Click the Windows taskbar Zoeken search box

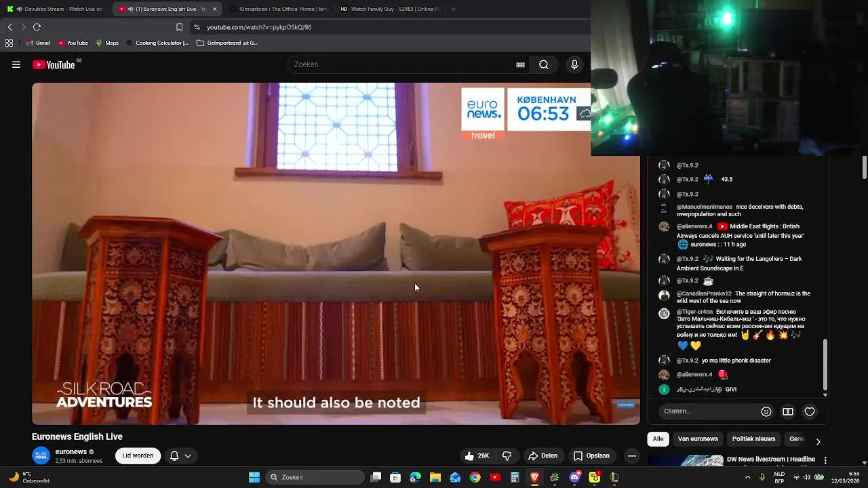(x=315, y=477)
